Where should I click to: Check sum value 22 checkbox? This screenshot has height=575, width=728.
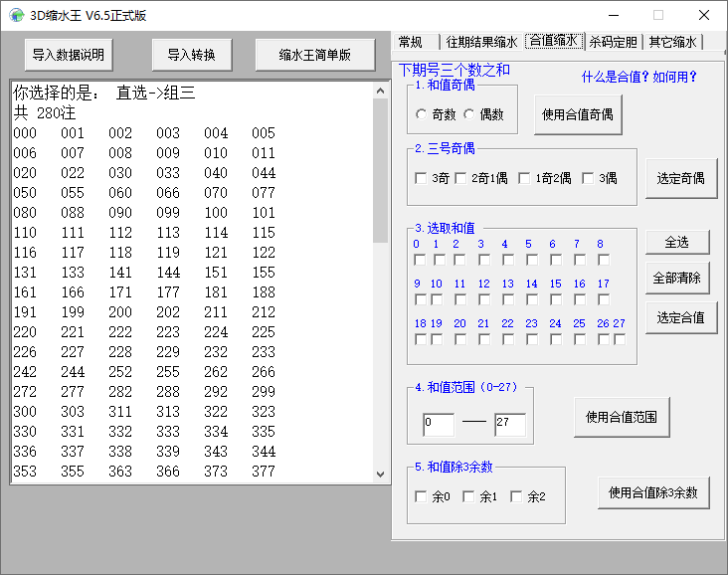(508, 339)
